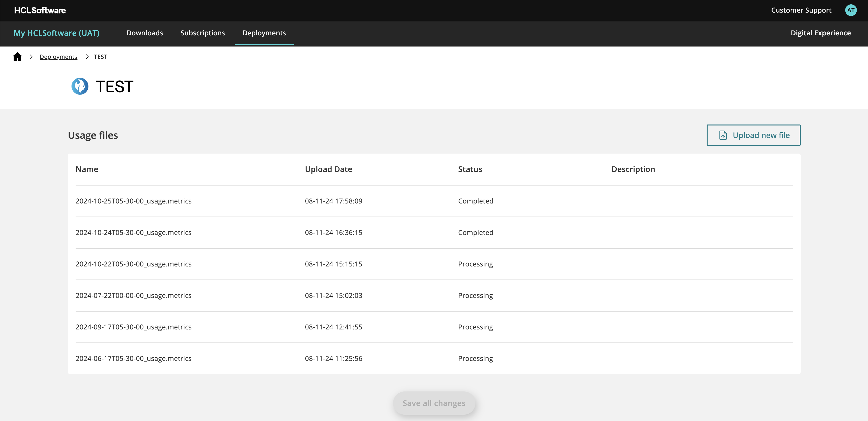Open the Downloads tab
Screen dimensions: 868x421
145,33
